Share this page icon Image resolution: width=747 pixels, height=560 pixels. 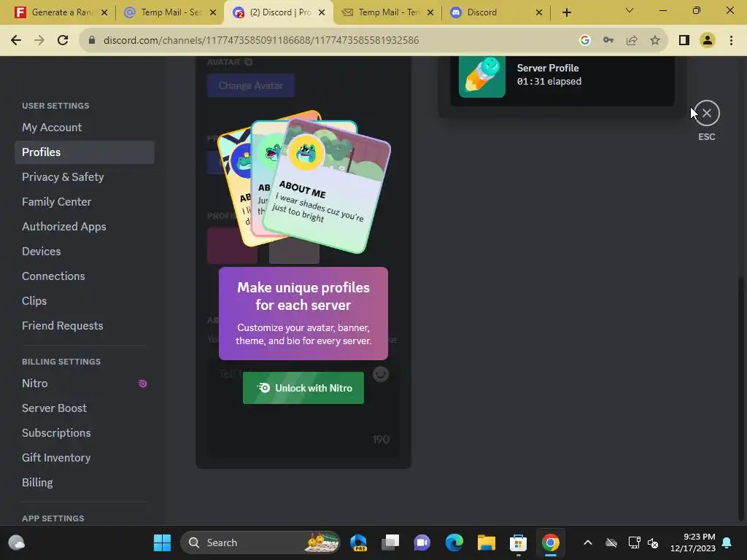point(632,40)
